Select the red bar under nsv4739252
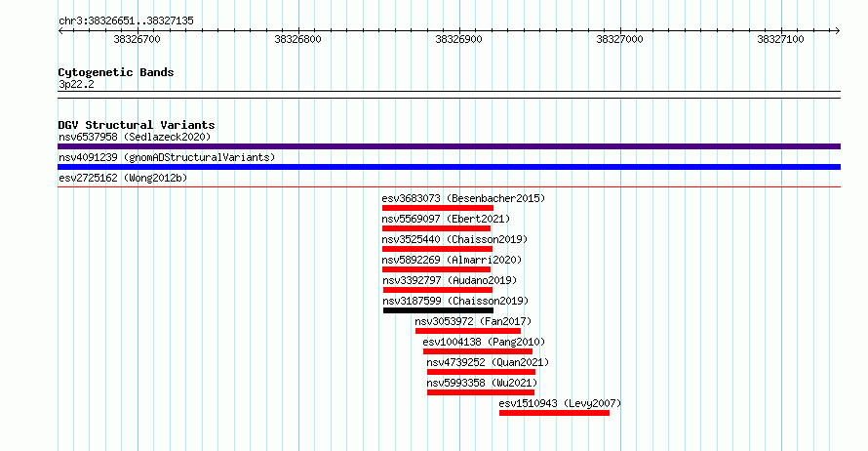Screen dimensions: 868x451 481,372
